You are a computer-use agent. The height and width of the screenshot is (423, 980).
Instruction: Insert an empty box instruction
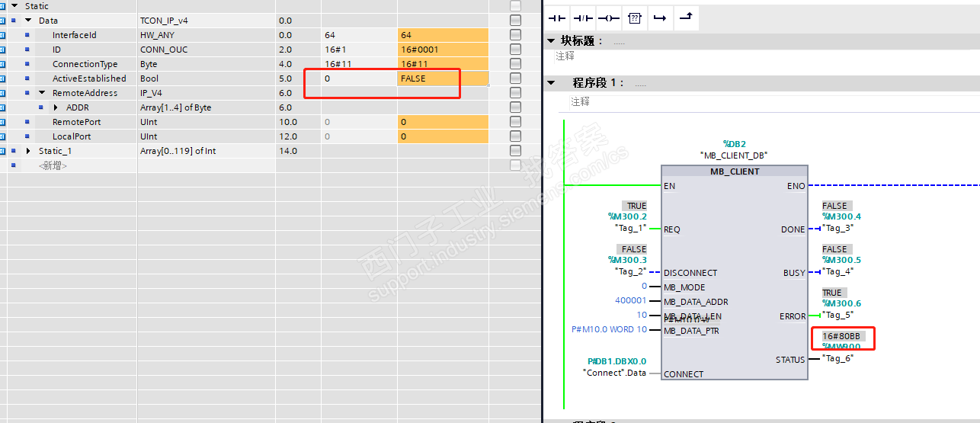634,18
